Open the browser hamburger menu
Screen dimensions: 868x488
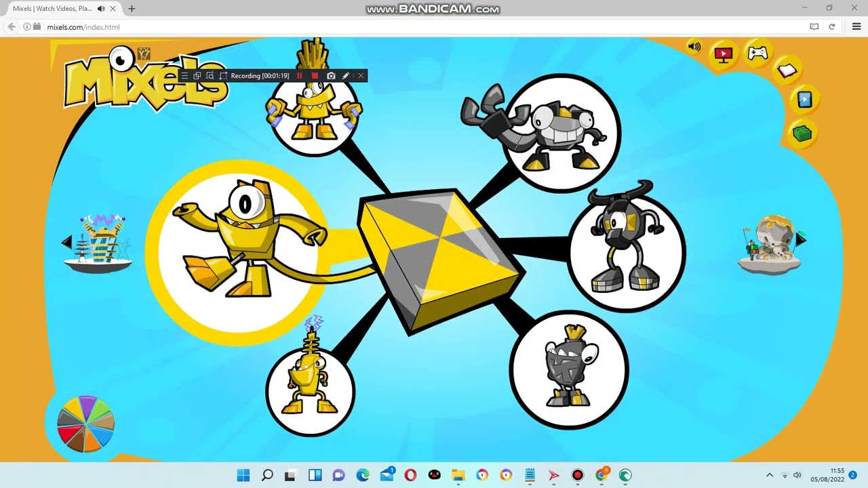(856, 27)
